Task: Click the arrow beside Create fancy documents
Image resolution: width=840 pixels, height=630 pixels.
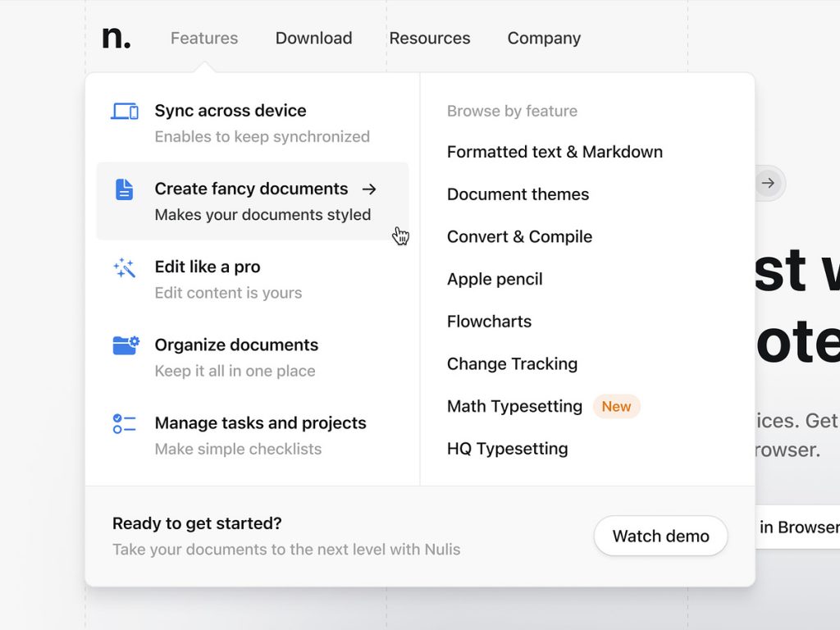Action: (x=370, y=189)
